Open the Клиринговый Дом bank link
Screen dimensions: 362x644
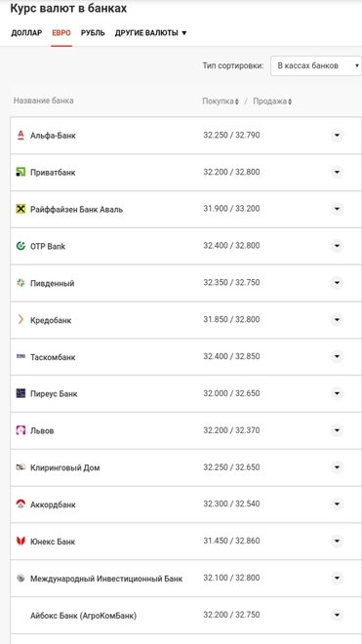(65, 467)
